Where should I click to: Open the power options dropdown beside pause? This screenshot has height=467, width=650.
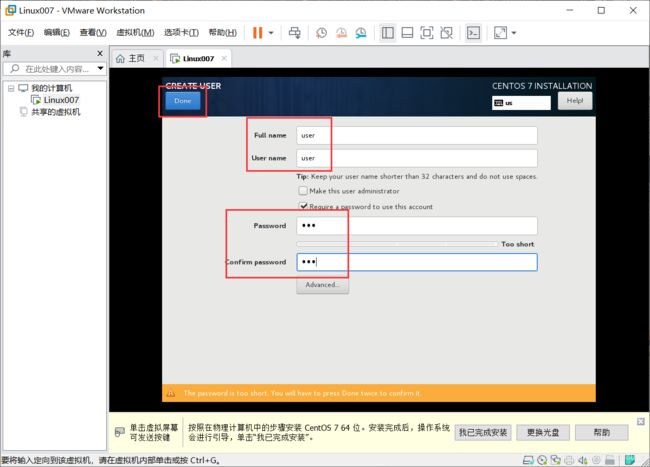click(271, 33)
